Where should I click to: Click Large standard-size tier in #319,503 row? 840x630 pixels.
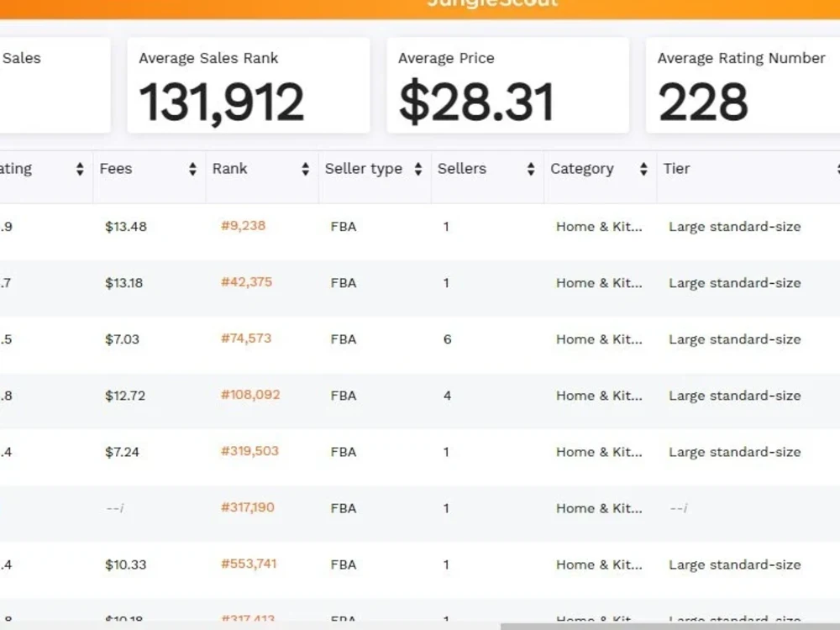tap(735, 452)
